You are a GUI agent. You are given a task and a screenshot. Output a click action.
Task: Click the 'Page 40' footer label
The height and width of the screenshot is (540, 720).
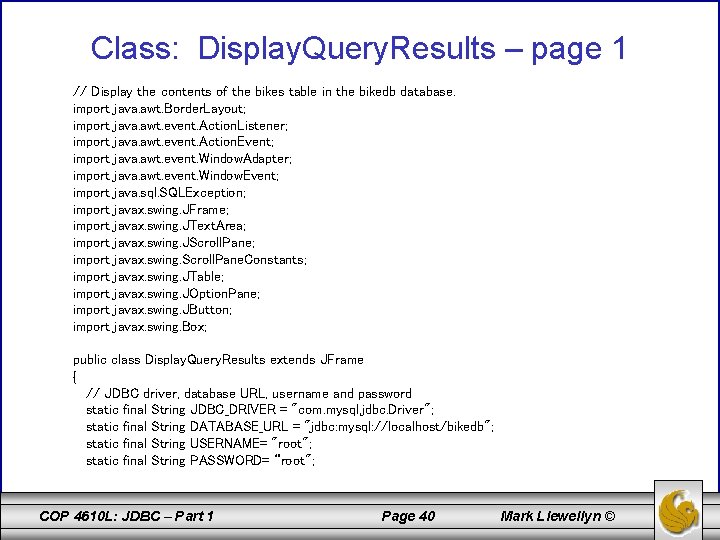pos(408,516)
